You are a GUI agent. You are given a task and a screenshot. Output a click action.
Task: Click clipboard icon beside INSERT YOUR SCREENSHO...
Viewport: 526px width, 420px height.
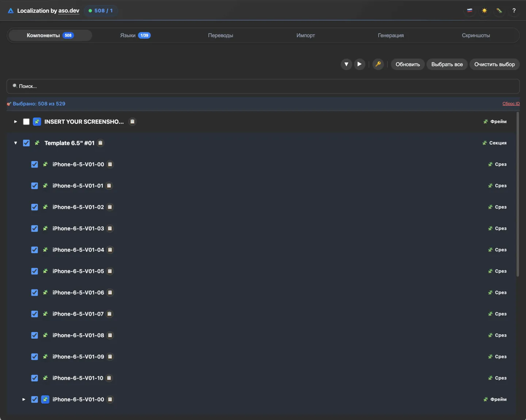tap(133, 122)
